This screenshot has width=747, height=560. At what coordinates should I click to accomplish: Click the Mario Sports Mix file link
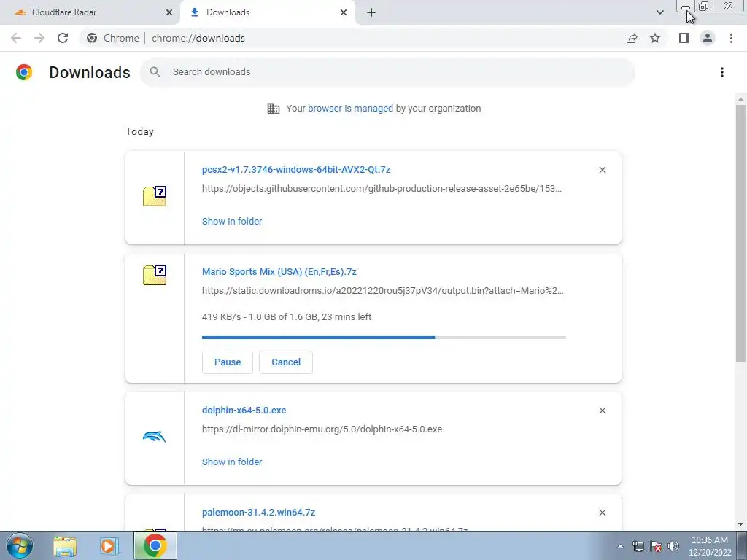(279, 272)
